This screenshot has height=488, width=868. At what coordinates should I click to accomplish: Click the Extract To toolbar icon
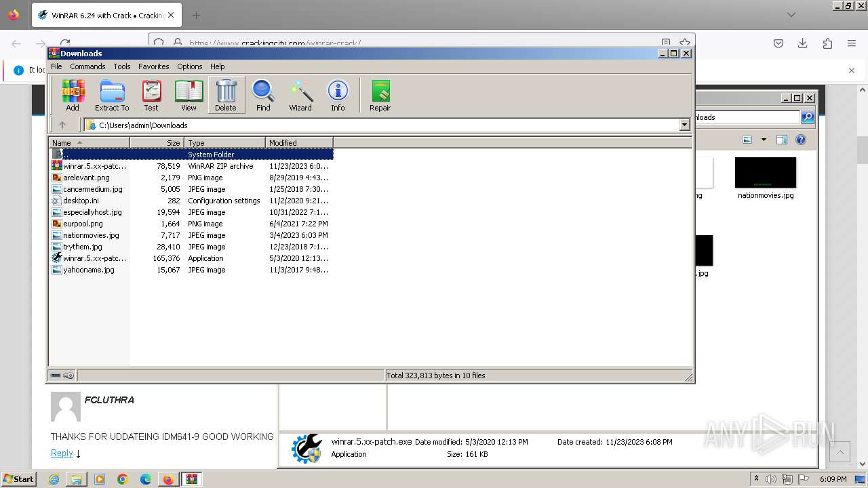(x=112, y=95)
